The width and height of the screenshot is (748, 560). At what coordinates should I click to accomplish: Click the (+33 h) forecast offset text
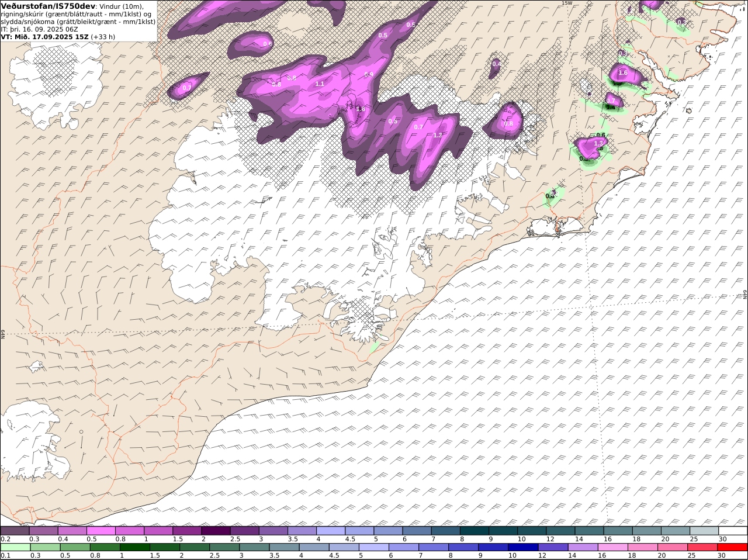point(103,37)
